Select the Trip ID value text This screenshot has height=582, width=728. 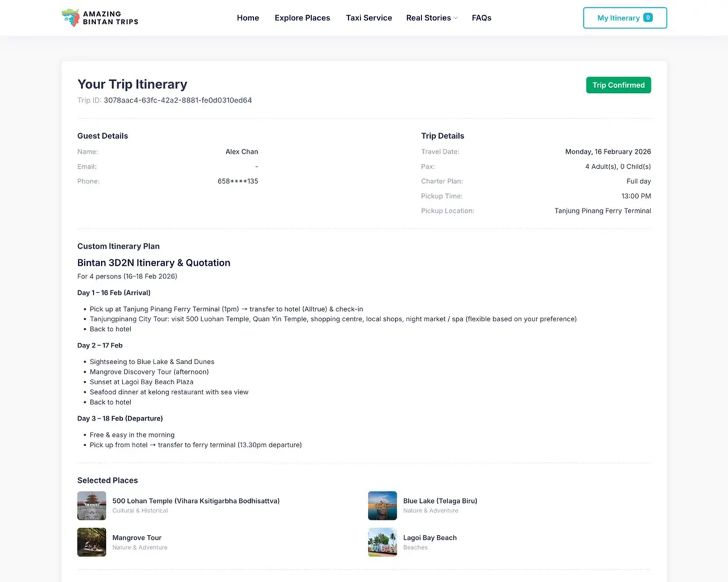[177, 100]
